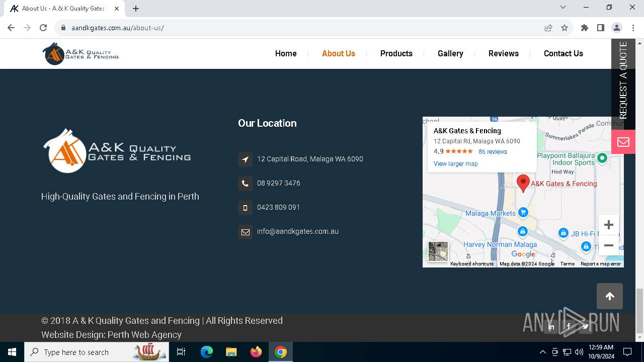
Task: Click the address 12 Capital Road, Malaga
Action: [310, 159]
